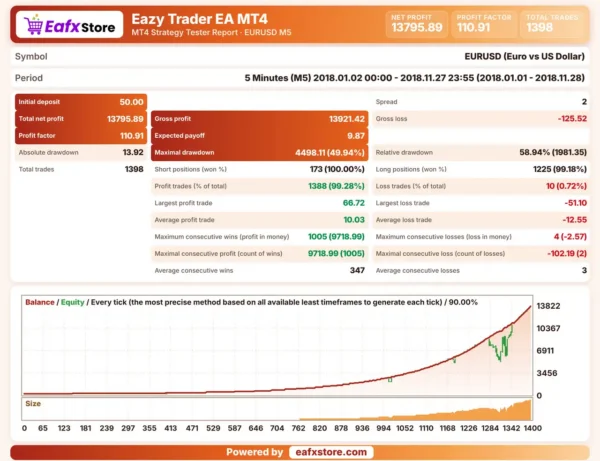
Task: Click the EURUSD (Euro vs US Dollar) symbol value
Action: pos(525,56)
